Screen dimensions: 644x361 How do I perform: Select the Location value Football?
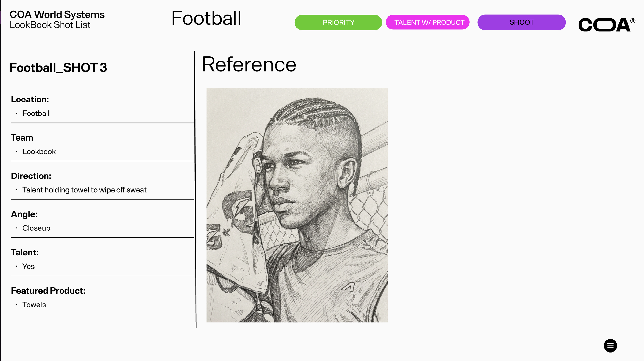coord(36,113)
